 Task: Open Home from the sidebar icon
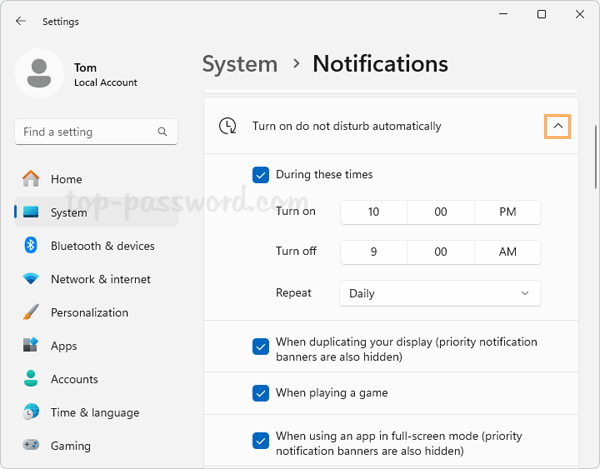pos(31,179)
